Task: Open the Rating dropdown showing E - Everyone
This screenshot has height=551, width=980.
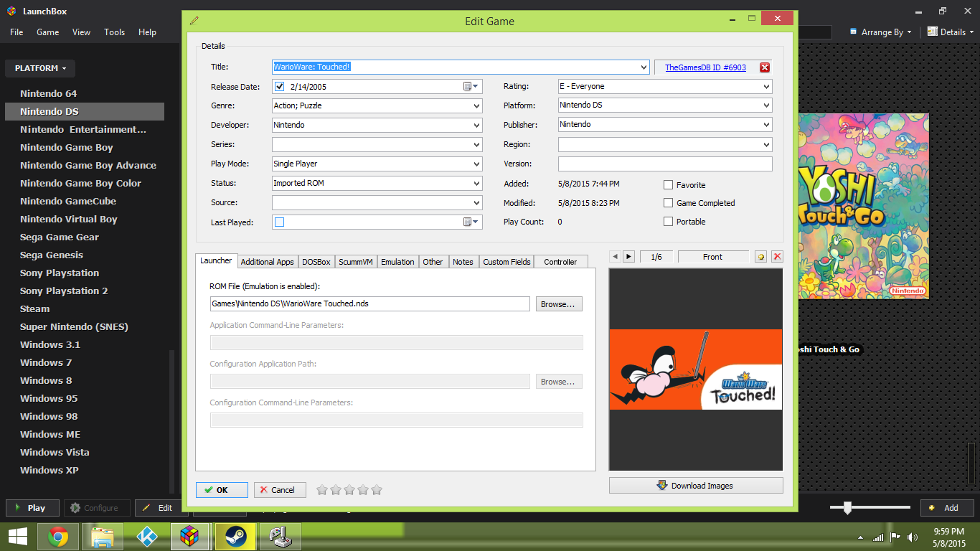Action: [x=765, y=86]
